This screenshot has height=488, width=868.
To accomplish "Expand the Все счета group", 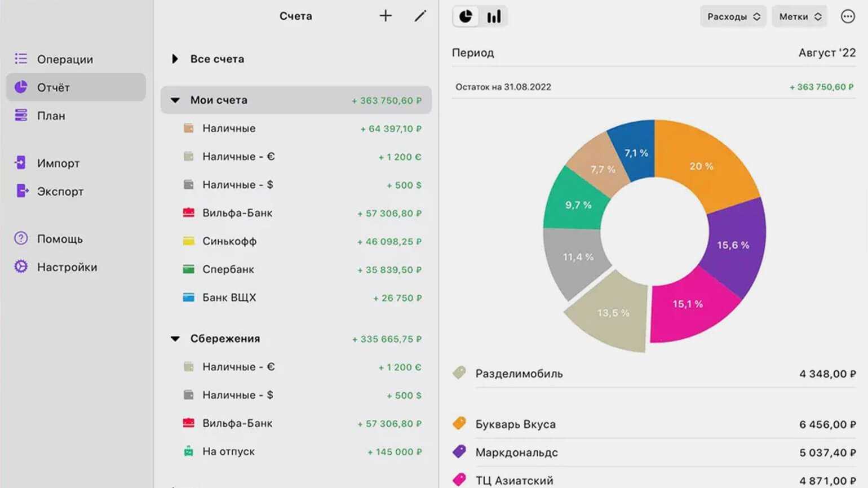I will pos(175,59).
